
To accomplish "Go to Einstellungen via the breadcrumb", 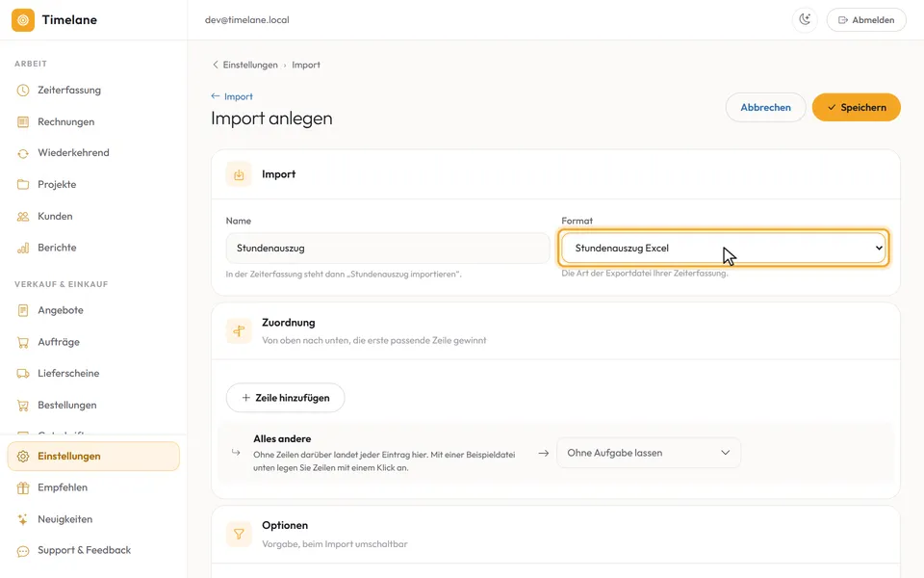I will [x=250, y=65].
